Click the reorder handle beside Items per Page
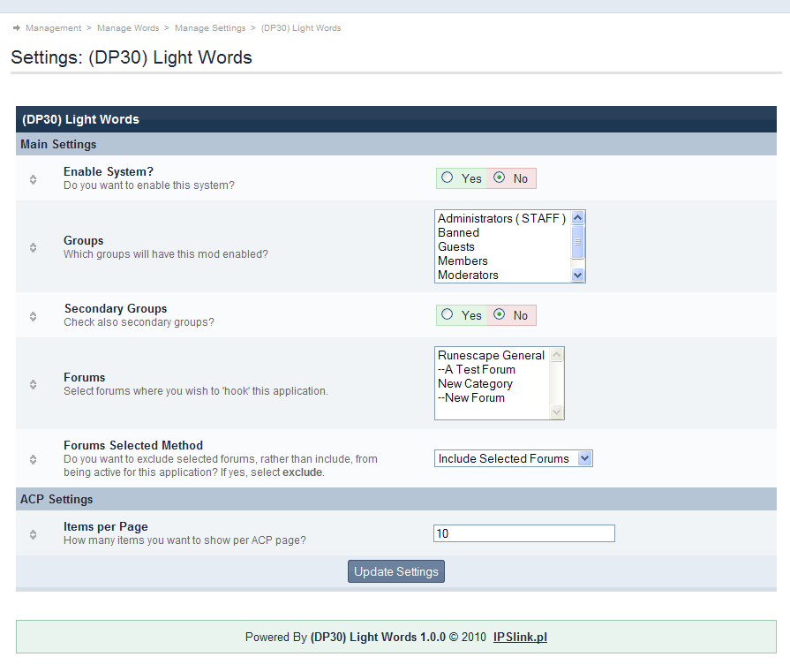The image size is (790, 672). [33, 534]
